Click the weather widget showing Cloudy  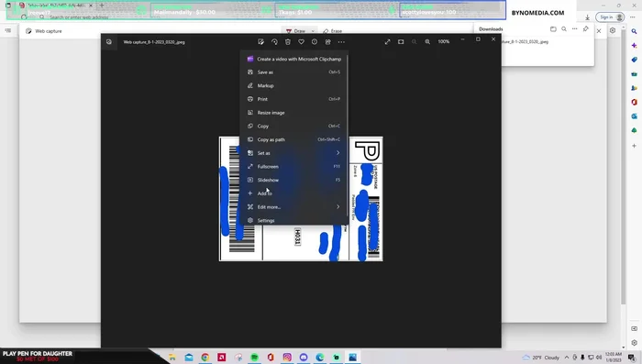[x=541, y=358]
